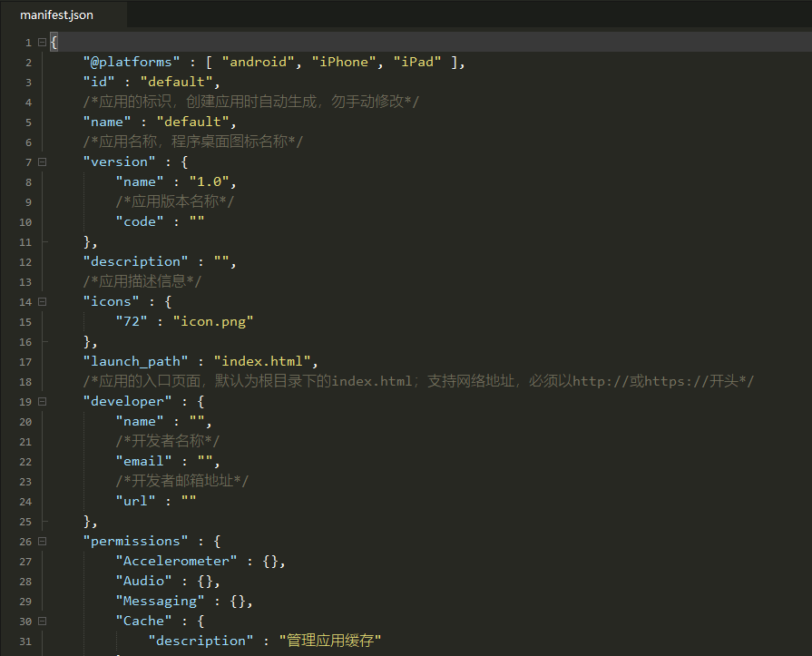812x656 pixels.
Task: Click line number 2 in the gutter
Action: pos(28,63)
